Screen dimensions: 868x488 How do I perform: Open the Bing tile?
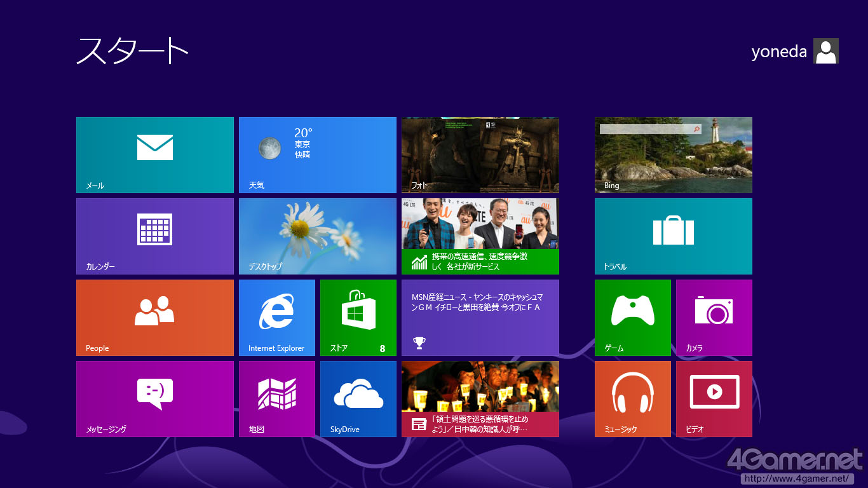tap(674, 155)
